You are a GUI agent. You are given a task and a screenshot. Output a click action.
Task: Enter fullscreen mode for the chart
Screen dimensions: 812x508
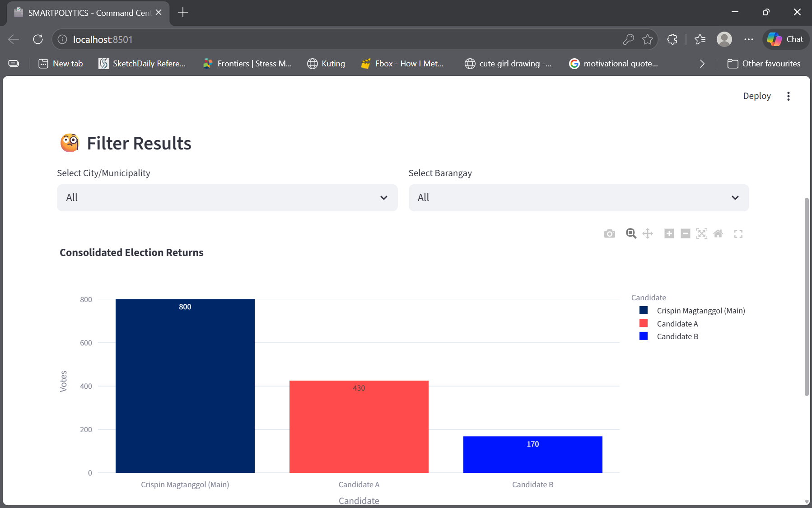tap(738, 233)
